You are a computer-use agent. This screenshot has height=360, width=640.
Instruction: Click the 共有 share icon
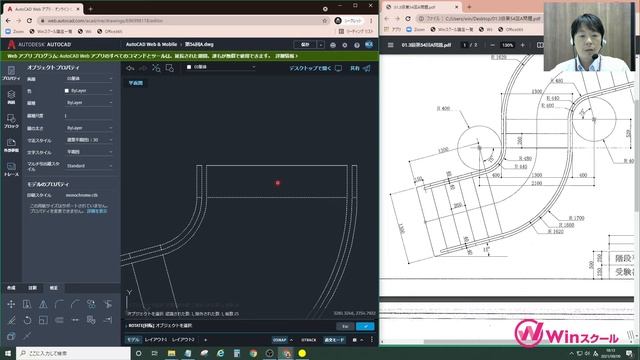[367, 68]
